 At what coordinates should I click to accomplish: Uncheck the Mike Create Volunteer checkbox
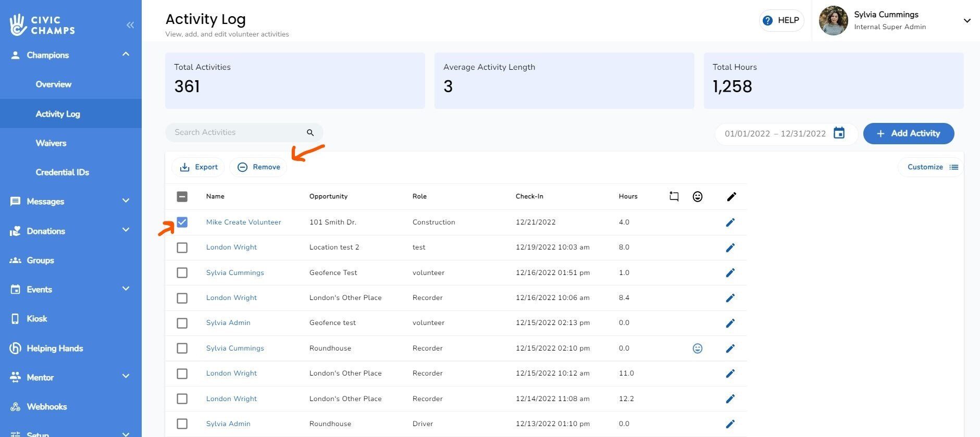(x=182, y=222)
